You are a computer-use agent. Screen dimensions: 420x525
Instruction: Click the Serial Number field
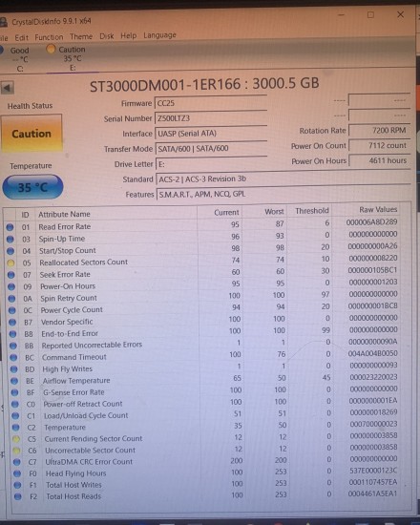(x=210, y=118)
